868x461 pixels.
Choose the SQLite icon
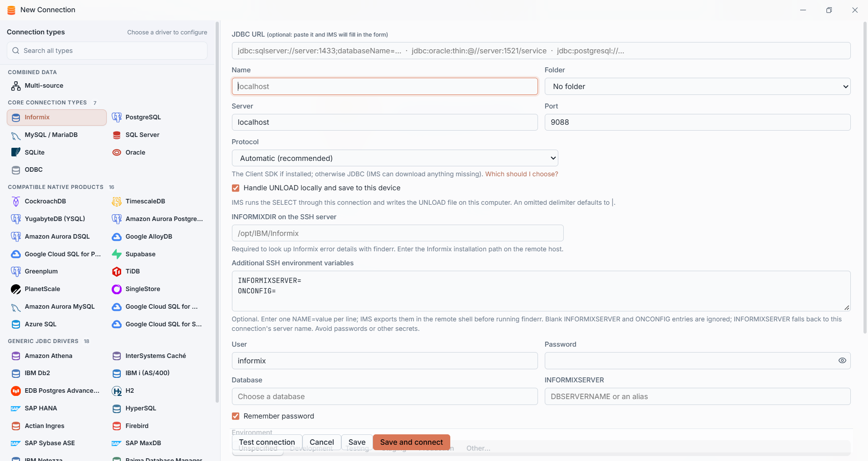[16, 152]
